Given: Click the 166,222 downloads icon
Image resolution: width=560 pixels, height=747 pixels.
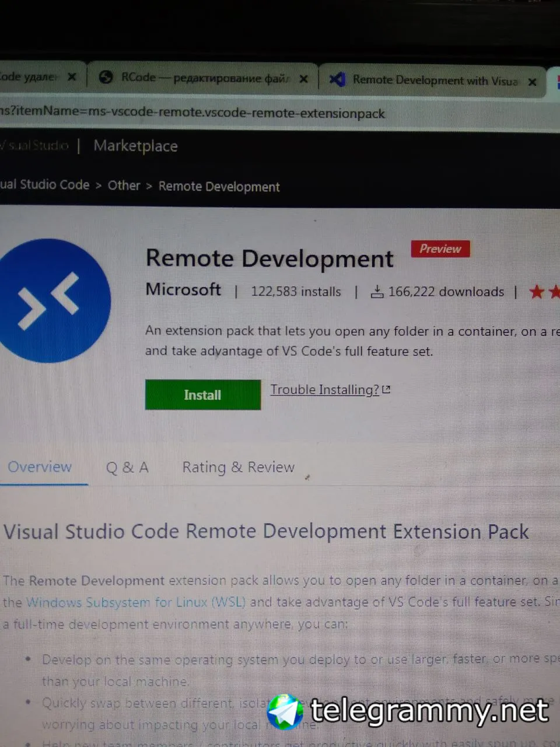Looking at the screenshot, I should [377, 292].
